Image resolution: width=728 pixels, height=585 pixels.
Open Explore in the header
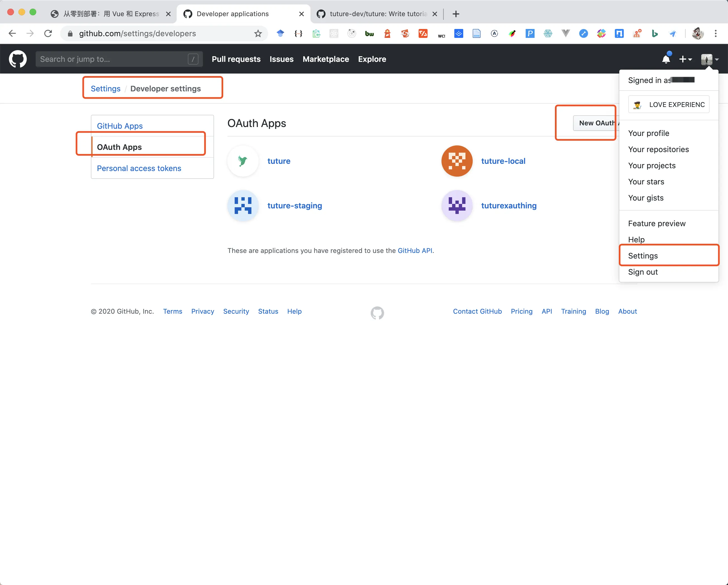[372, 59]
